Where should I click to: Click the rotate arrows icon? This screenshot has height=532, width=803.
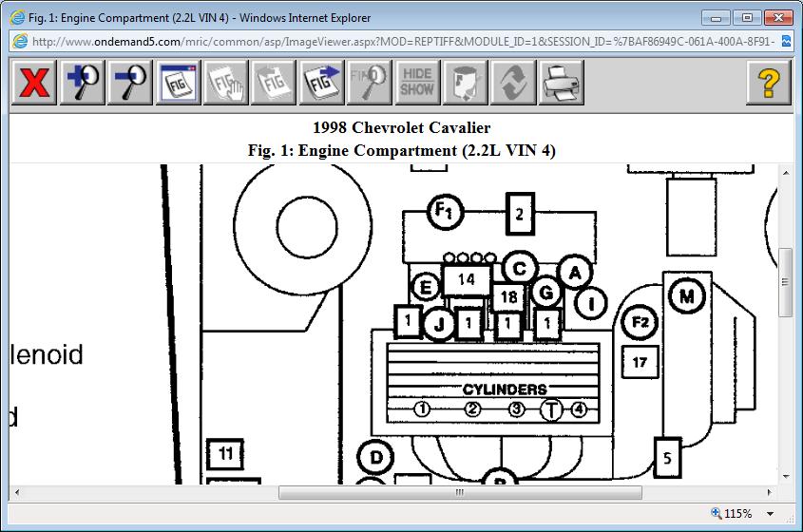pyautogui.click(x=513, y=83)
